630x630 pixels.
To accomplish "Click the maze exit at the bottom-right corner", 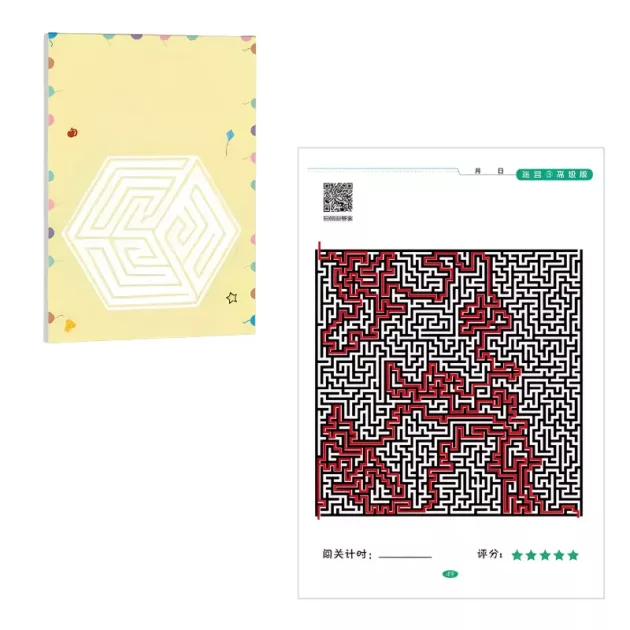I will [579, 513].
